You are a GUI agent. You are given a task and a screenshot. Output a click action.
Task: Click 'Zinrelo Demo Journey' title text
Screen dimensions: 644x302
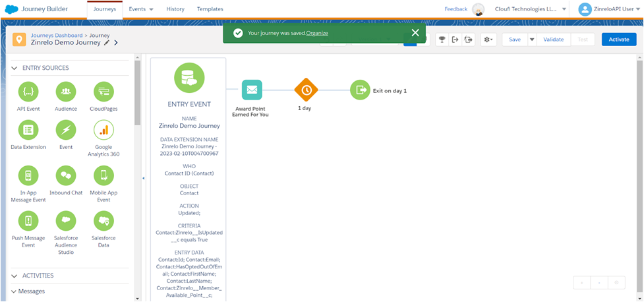(x=66, y=42)
